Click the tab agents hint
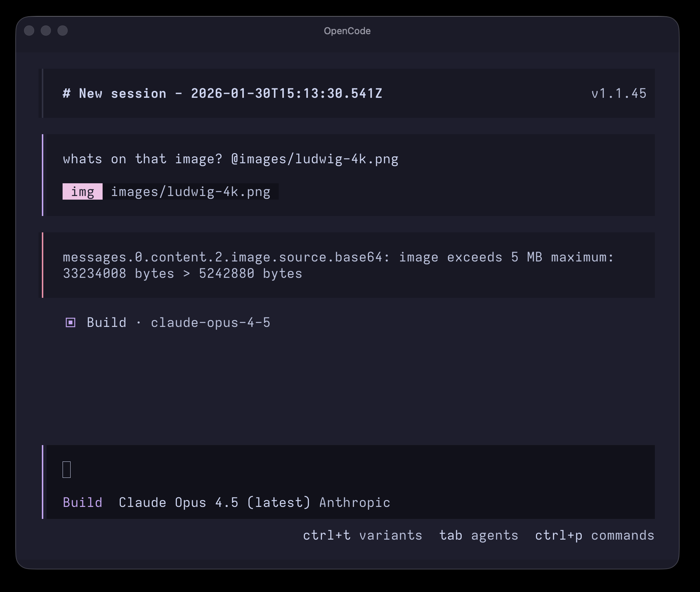Viewport: 700px width, 592px height. pos(479,535)
